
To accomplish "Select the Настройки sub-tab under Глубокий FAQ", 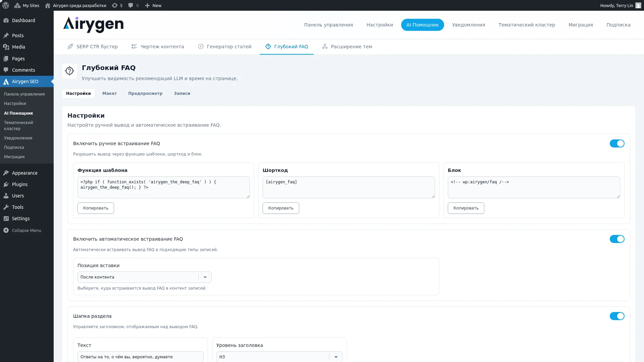I will pyautogui.click(x=78, y=94).
